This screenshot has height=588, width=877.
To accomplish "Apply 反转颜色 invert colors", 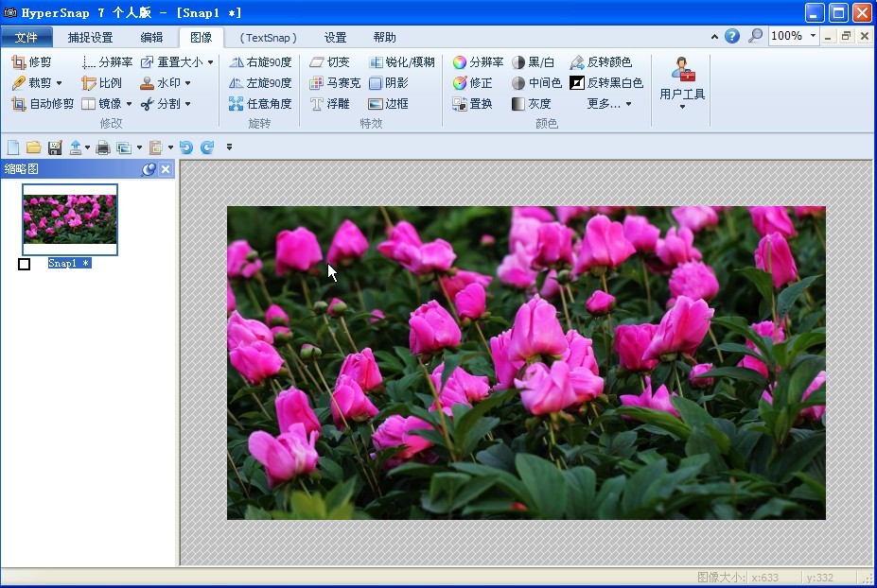I will point(602,62).
